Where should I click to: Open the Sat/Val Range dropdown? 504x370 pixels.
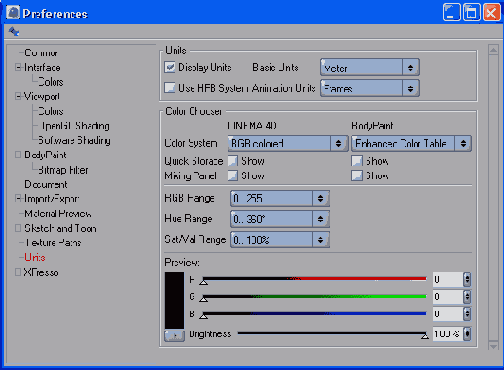click(x=280, y=239)
